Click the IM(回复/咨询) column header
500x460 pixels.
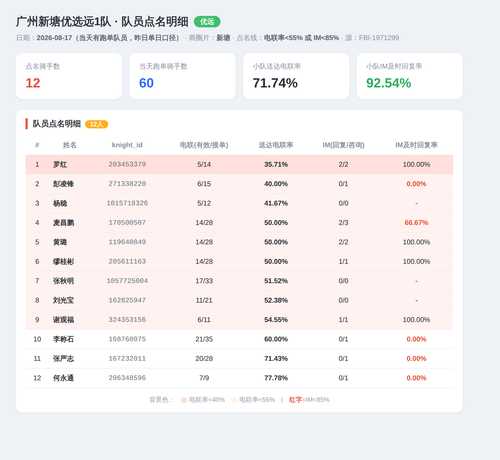[x=343, y=145]
